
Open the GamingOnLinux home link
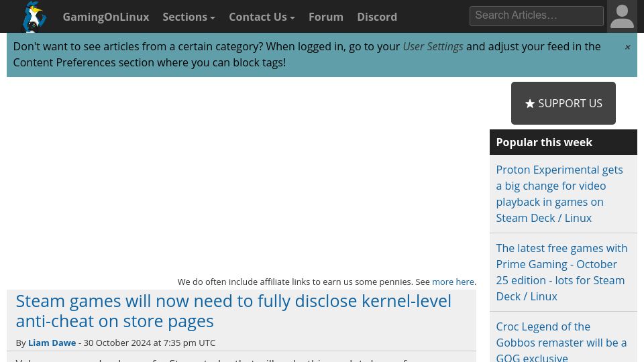click(x=105, y=17)
